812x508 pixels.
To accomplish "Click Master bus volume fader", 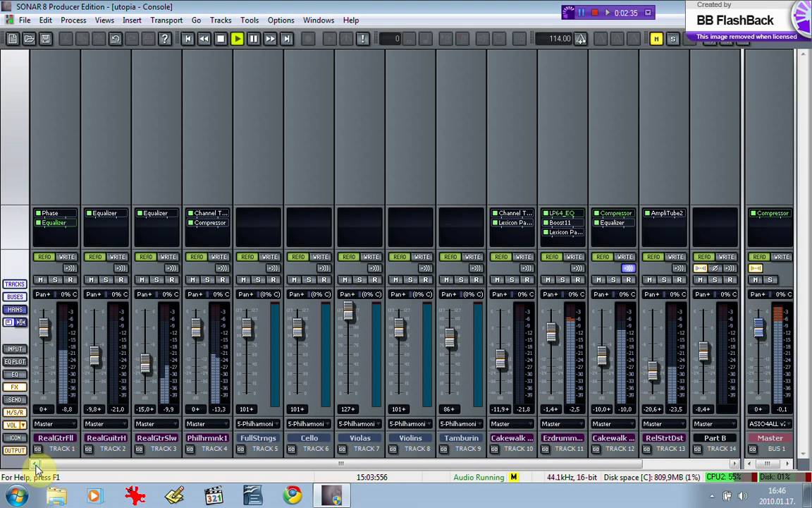I will (758, 327).
